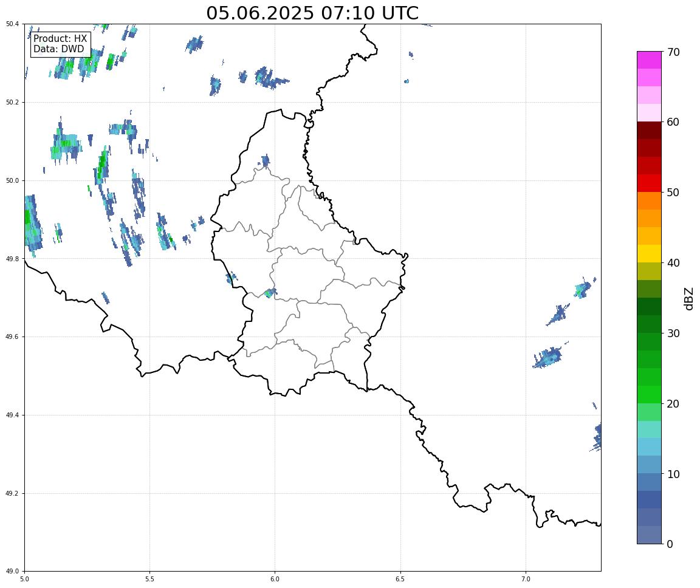The image size is (700, 588).
Task: Pick the bright red colorbar segment above 50
Action: click(649, 183)
